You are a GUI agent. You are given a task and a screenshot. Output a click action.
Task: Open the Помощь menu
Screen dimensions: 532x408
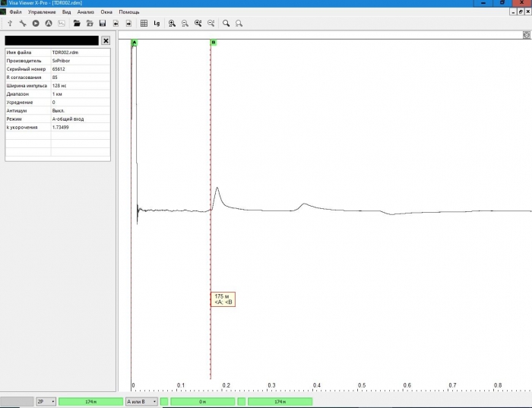pyautogui.click(x=129, y=12)
